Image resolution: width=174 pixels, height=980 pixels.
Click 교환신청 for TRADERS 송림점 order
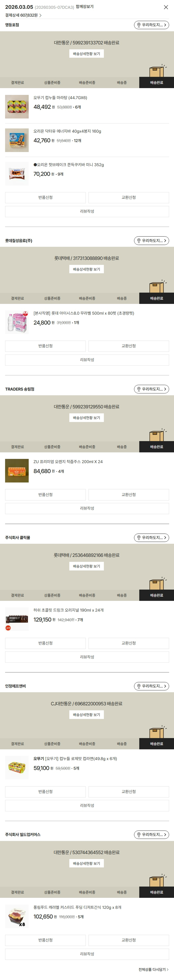tap(129, 495)
